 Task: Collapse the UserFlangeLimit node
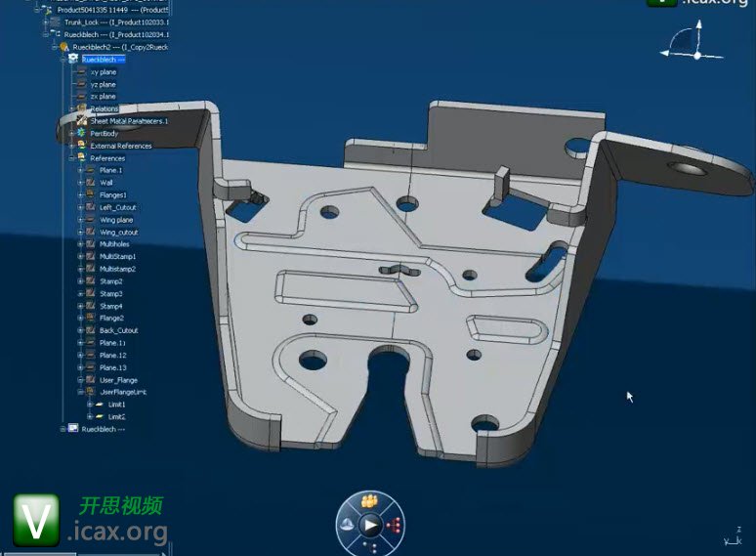pyautogui.click(x=80, y=392)
